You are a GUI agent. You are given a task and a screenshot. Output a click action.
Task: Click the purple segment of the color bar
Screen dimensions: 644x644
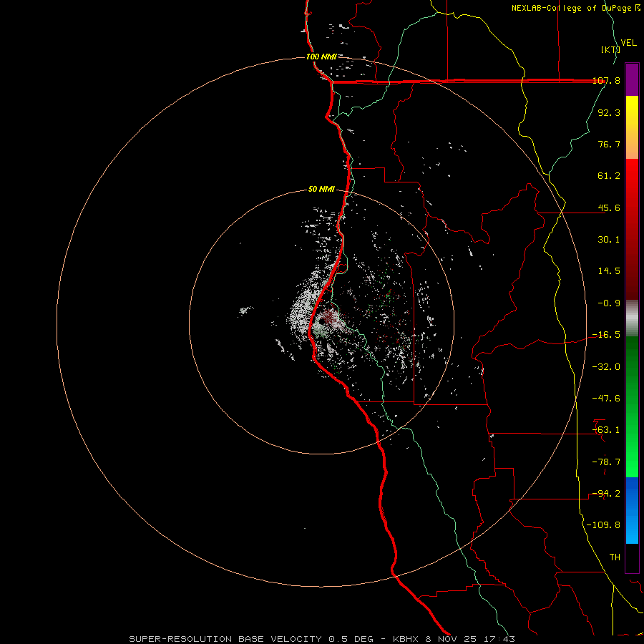(632, 79)
